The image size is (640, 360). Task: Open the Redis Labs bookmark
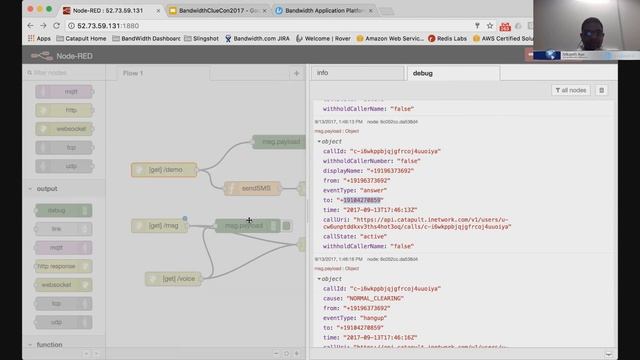(x=447, y=38)
